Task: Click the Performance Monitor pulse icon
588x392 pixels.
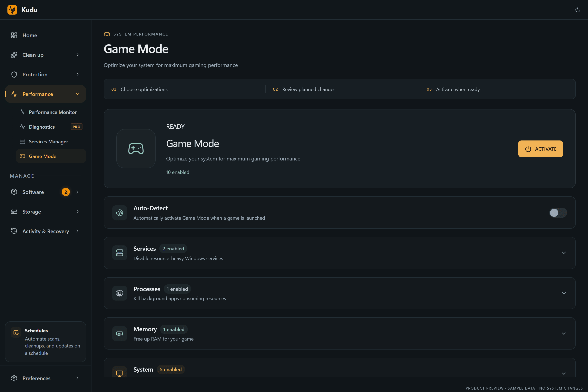Action: [x=22, y=112]
